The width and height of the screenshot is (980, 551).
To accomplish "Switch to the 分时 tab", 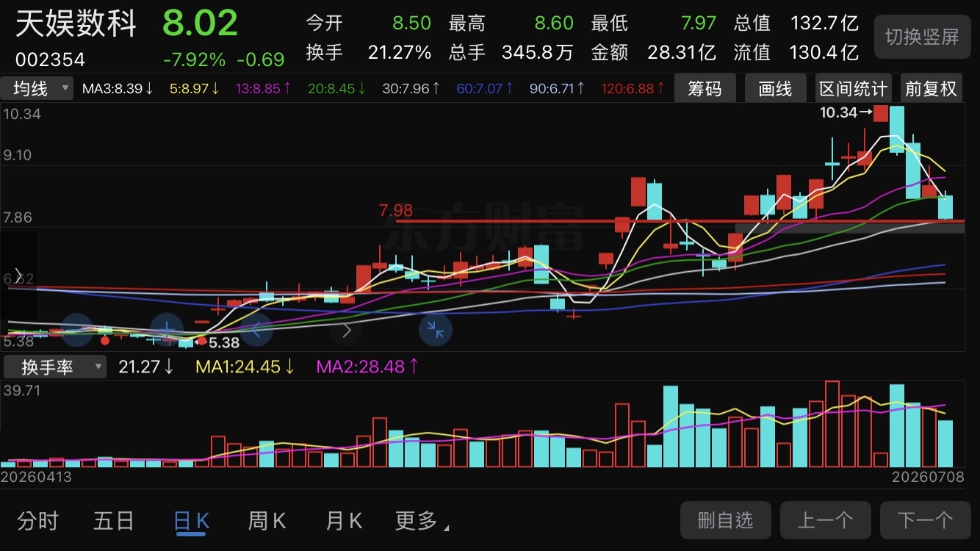I will 38,521.
